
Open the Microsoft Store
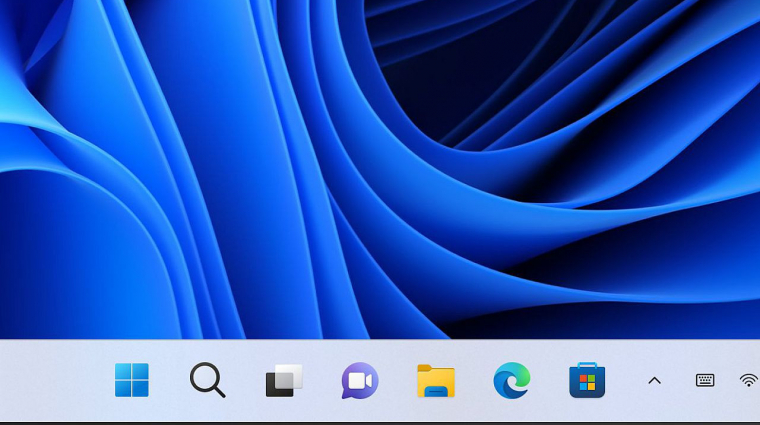point(587,380)
